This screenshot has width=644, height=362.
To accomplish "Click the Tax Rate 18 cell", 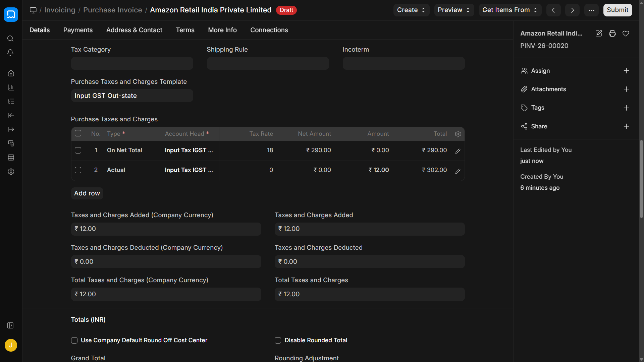I will 248,150.
